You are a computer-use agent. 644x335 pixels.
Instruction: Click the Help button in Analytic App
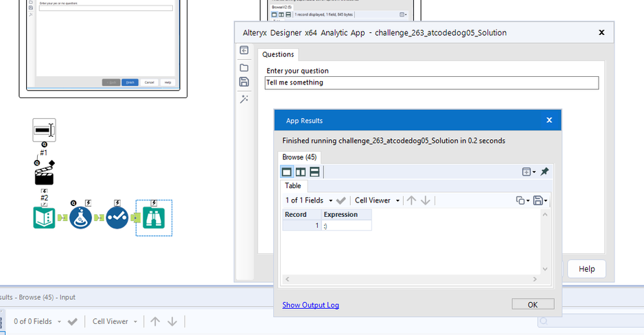pyautogui.click(x=586, y=269)
